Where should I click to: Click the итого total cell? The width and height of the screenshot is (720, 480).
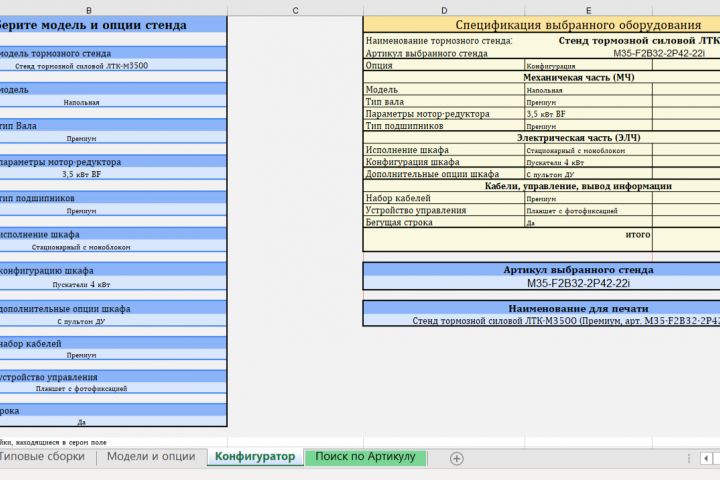[507, 239]
